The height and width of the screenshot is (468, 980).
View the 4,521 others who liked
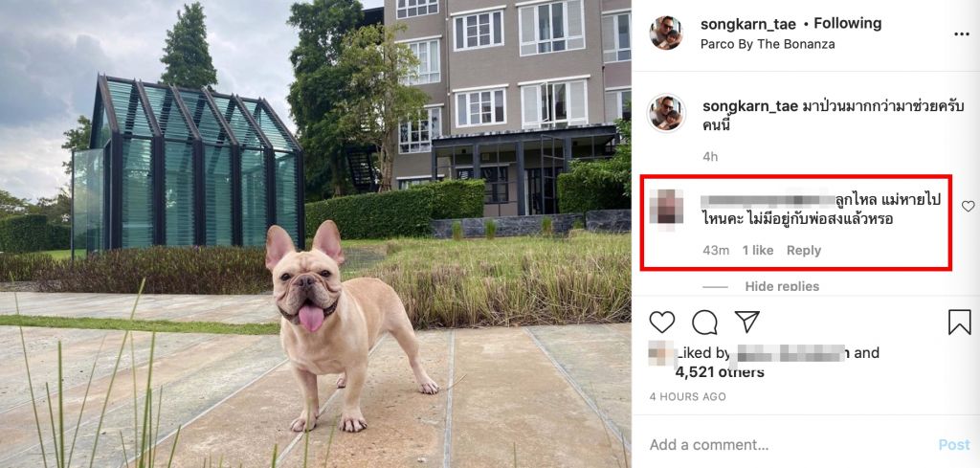tap(720, 372)
